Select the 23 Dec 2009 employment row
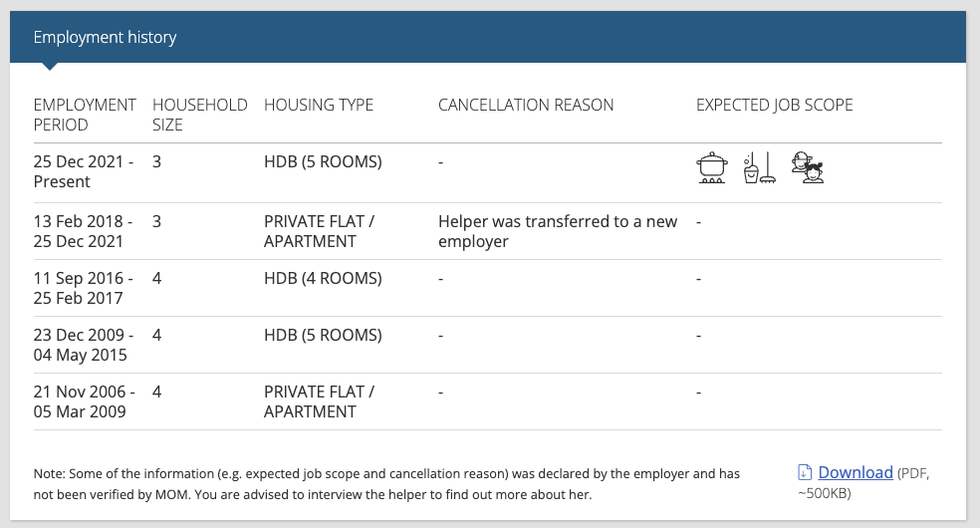Viewport: 980px width, 528px height. coord(487,345)
